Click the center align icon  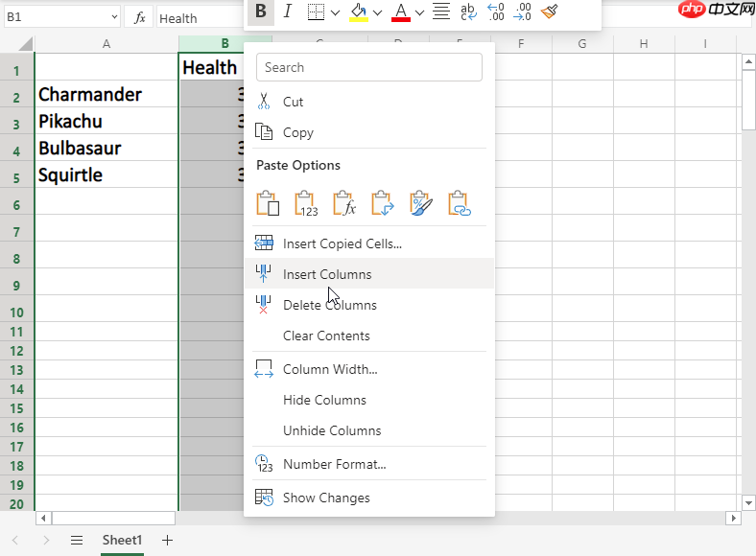click(440, 12)
